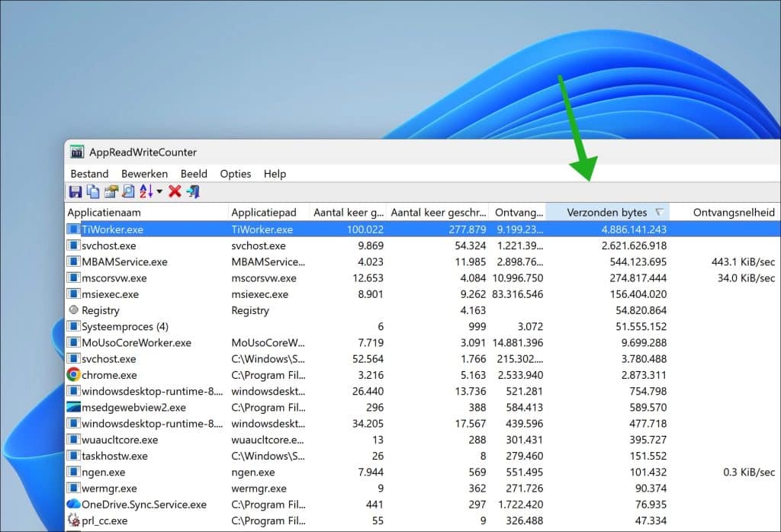Screen dimensions: 781x532
Task: Click the TiWorker.exe row icon
Action: point(73,229)
